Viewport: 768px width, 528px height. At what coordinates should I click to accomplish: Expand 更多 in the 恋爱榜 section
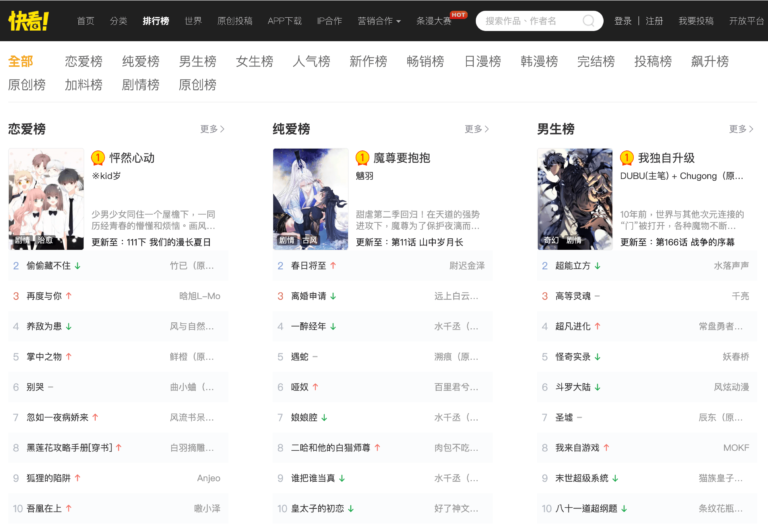click(x=212, y=129)
